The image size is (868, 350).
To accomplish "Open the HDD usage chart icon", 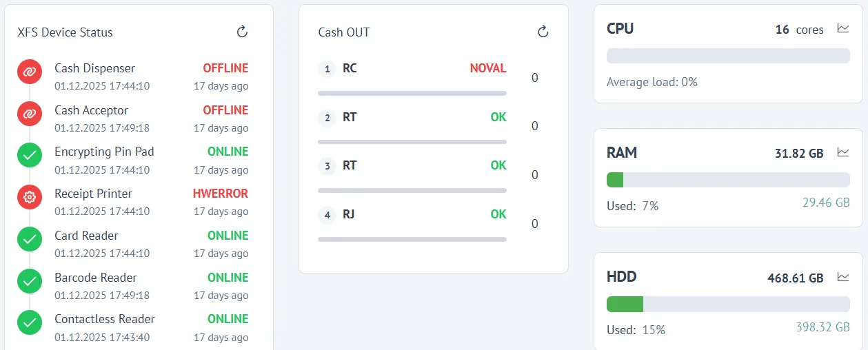I will point(842,277).
